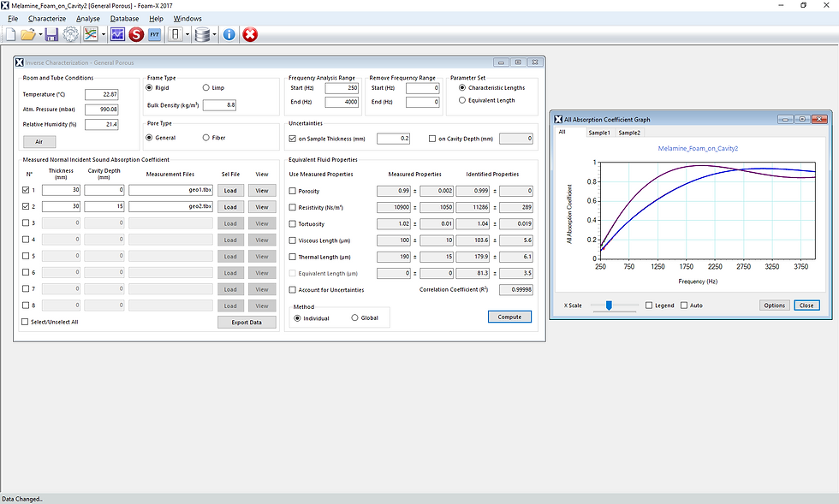839x504 pixels.
Task: Create a new file with the blank page icon
Action: pos(10,35)
